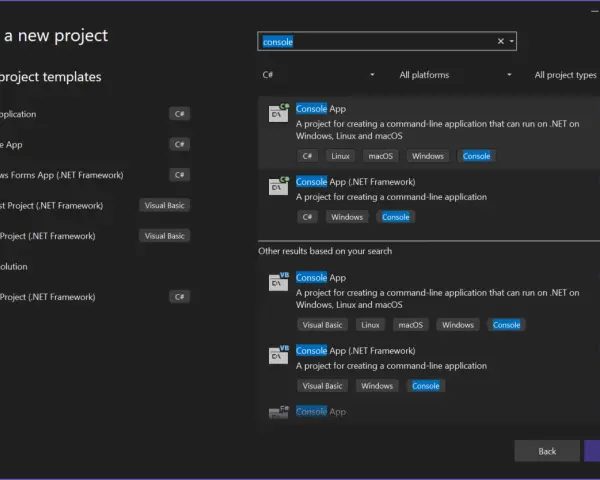Click the C# Console App (.NET Framework) icon

(279, 186)
